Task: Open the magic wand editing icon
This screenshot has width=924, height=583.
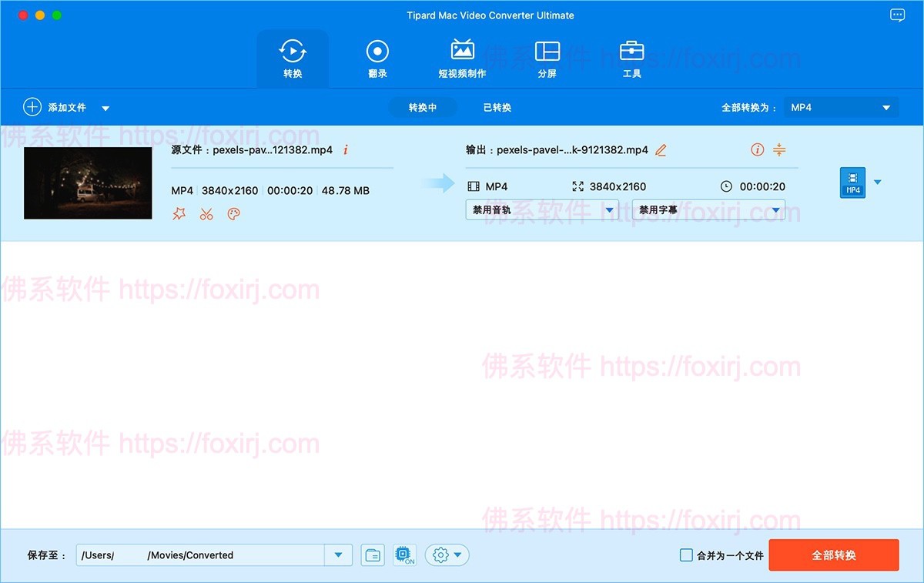Action: tap(179, 213)
